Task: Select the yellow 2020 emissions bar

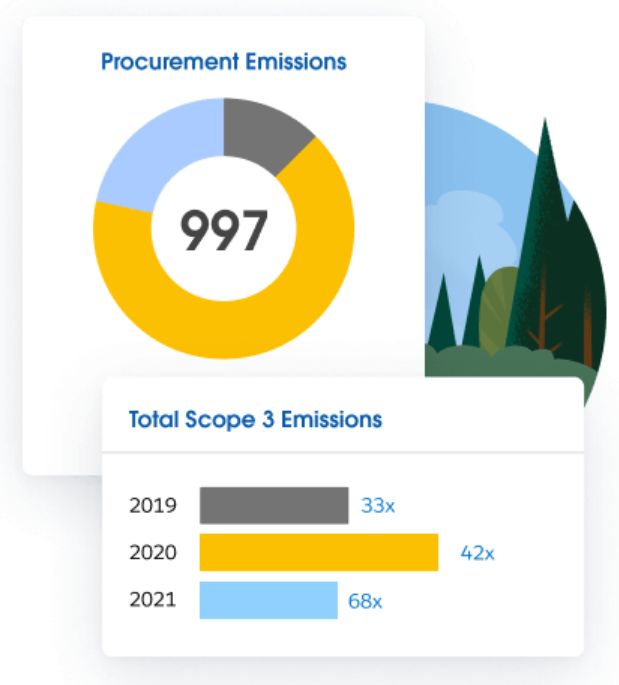Action: click(x=319, y=552)
